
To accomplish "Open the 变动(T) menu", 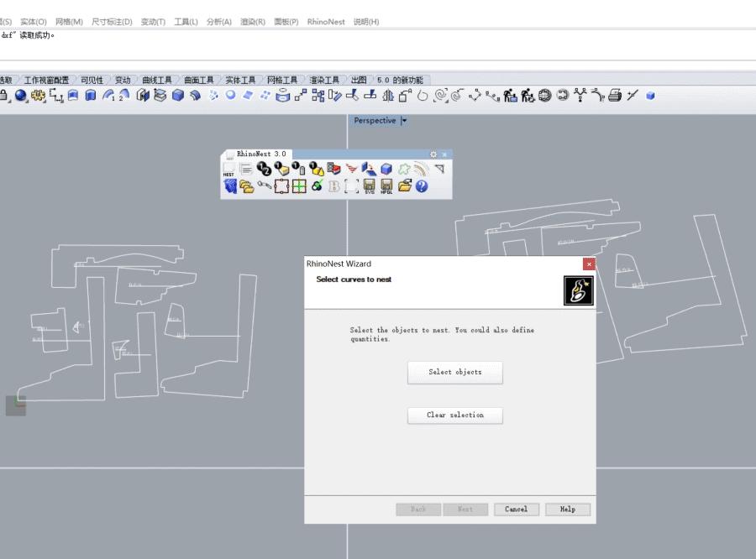I will pos(153,22).
